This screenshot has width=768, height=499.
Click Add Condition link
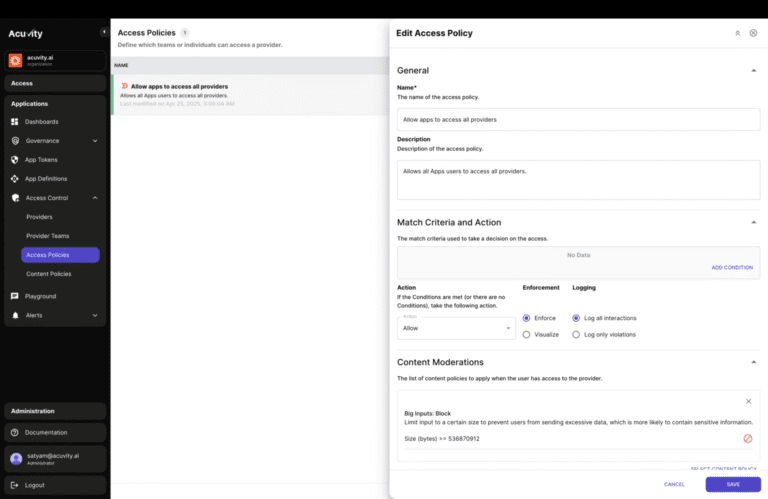(x=731, y=268)
